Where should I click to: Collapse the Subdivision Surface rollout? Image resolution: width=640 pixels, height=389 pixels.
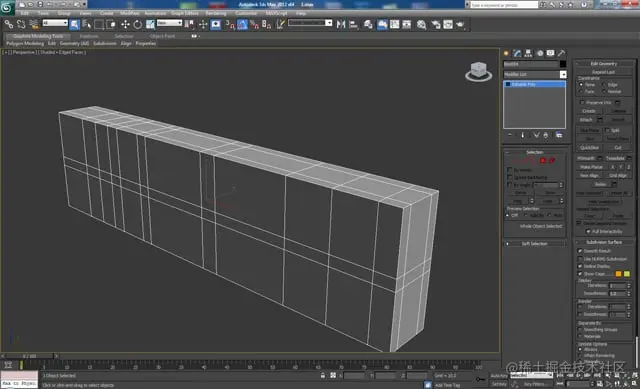[x=604, y=242]
